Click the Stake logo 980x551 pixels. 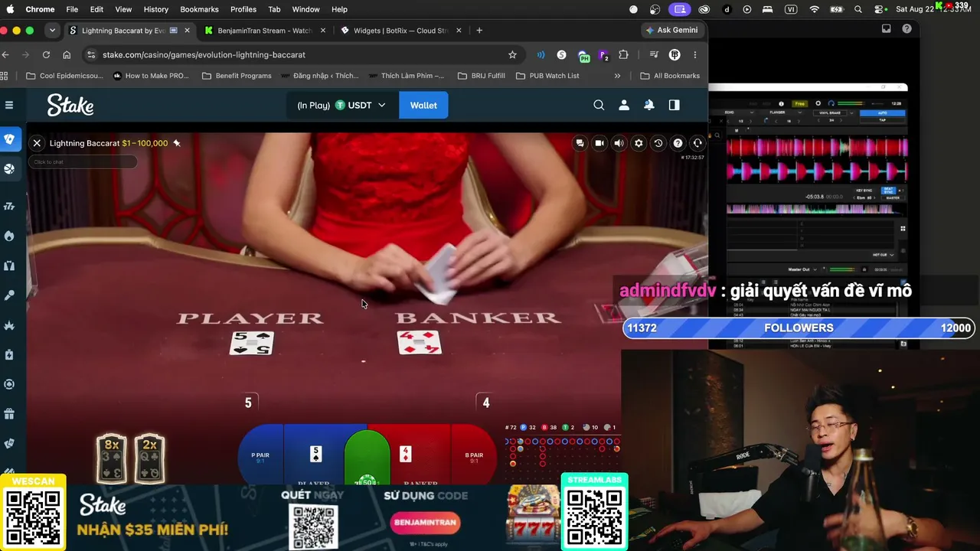pyautogui.click(x=70, y=105)
